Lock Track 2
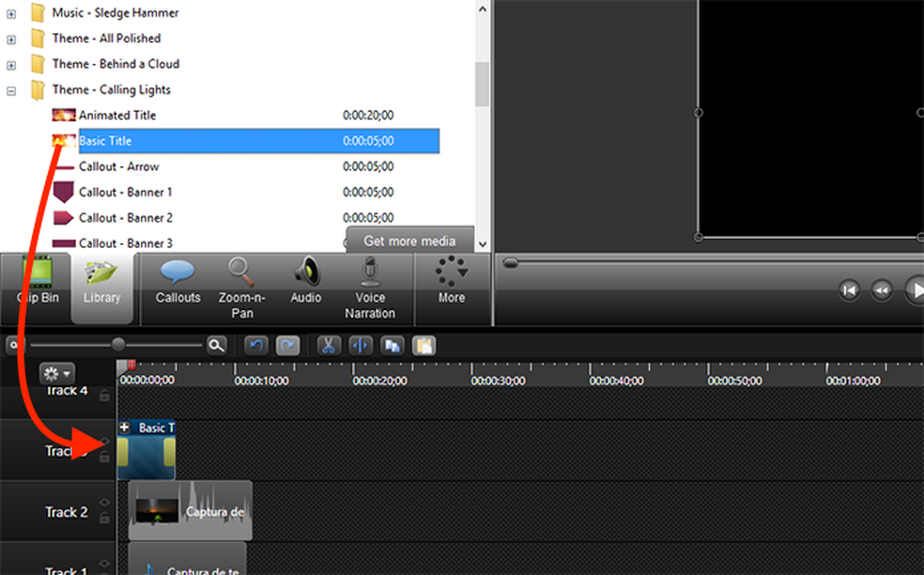Screen dimensions: 924x575 pos(104,518)
